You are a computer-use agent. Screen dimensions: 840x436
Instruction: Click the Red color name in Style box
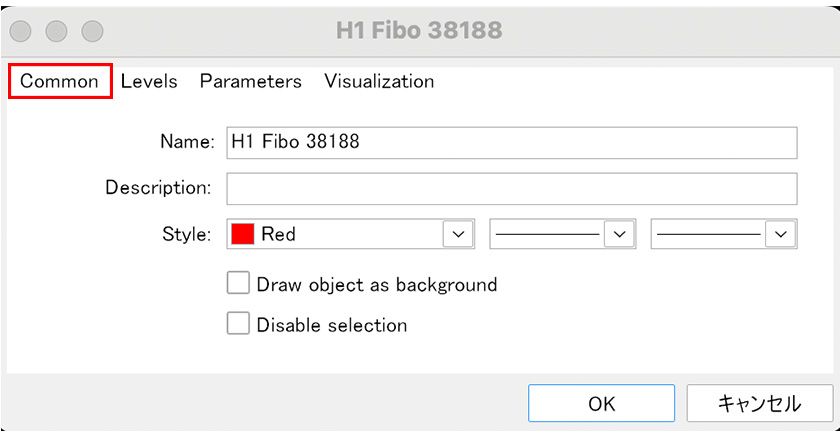pyautogui.click(x=278, y=234)
